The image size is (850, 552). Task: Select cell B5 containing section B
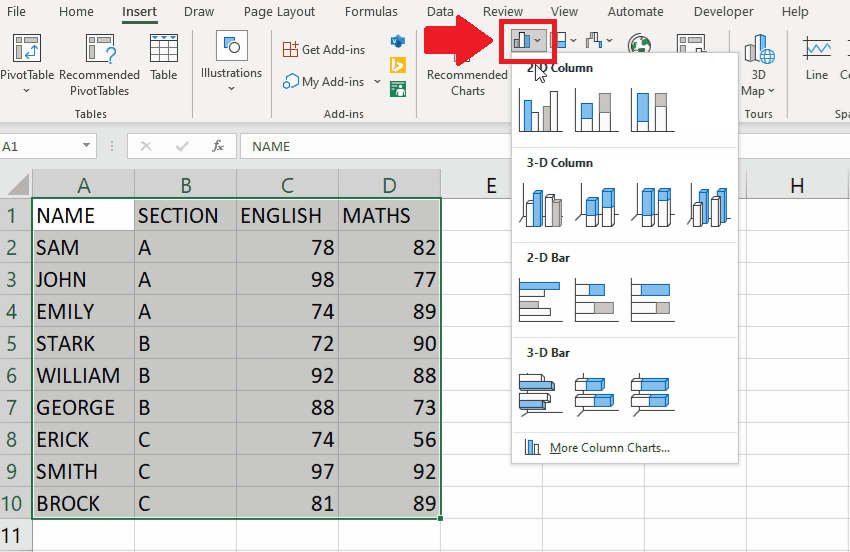pos(185,343)
